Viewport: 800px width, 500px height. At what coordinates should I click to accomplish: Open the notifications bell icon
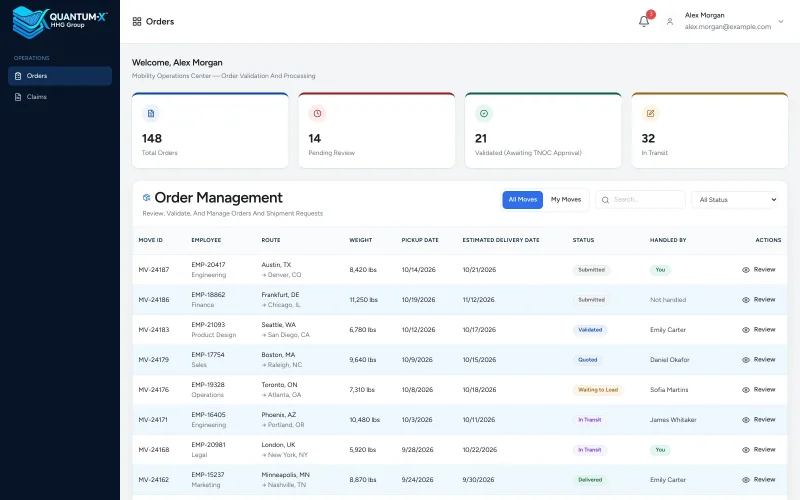pos(644,21)
